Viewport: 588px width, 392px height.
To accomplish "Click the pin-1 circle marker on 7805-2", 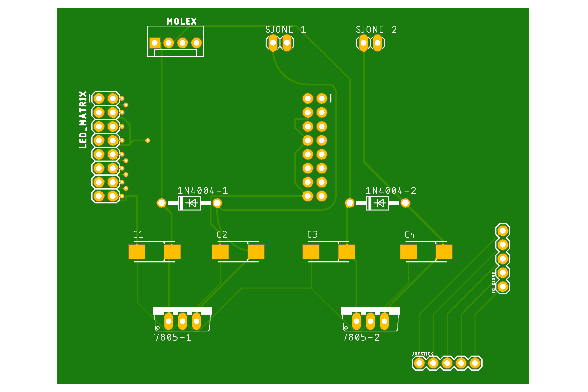I will pyautogui.click(x=346, y=328).
